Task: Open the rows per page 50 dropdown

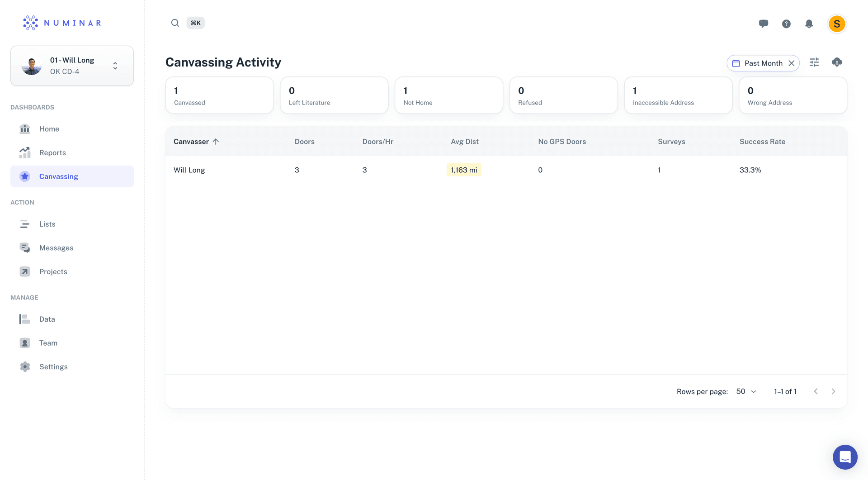Action: click(x=746, y=391)
